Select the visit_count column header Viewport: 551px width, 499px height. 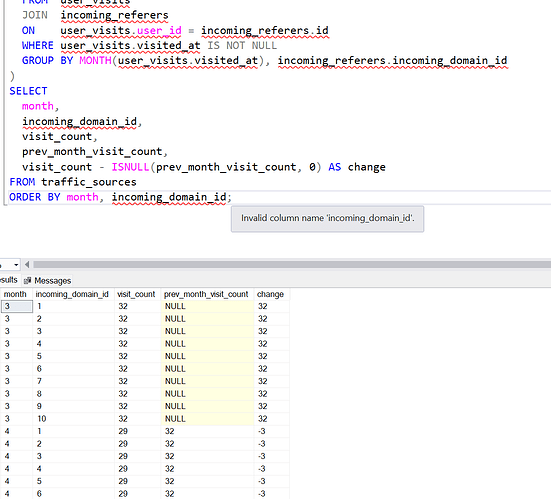(137, 294)
